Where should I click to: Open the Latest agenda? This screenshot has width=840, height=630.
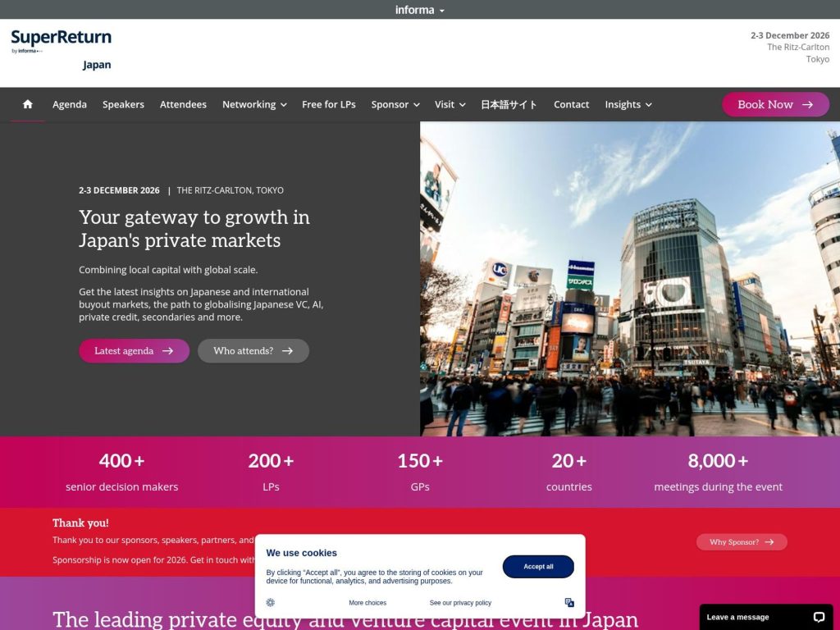click(x=134, y=350)
